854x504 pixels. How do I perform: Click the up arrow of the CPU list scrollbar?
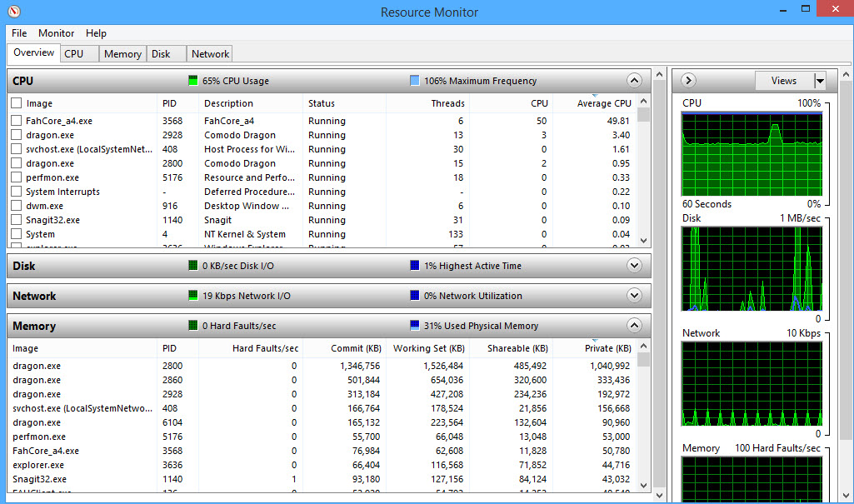(643, 102)
